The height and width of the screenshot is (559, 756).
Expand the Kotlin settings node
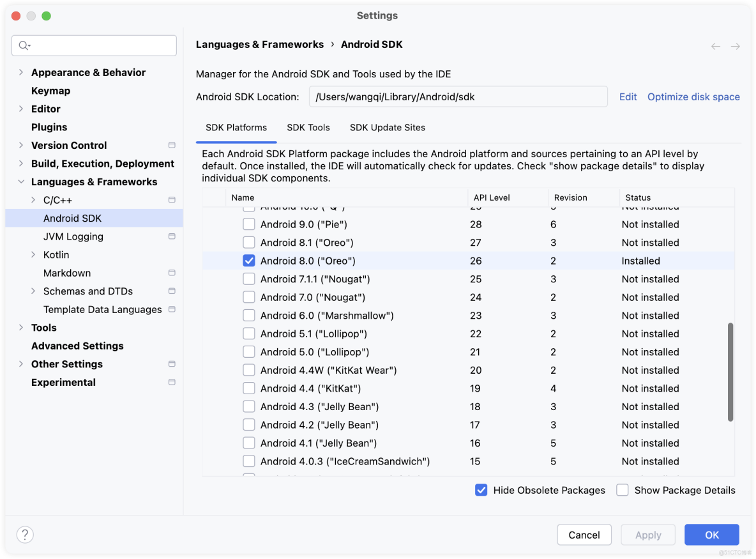click(x=33, y=255)
